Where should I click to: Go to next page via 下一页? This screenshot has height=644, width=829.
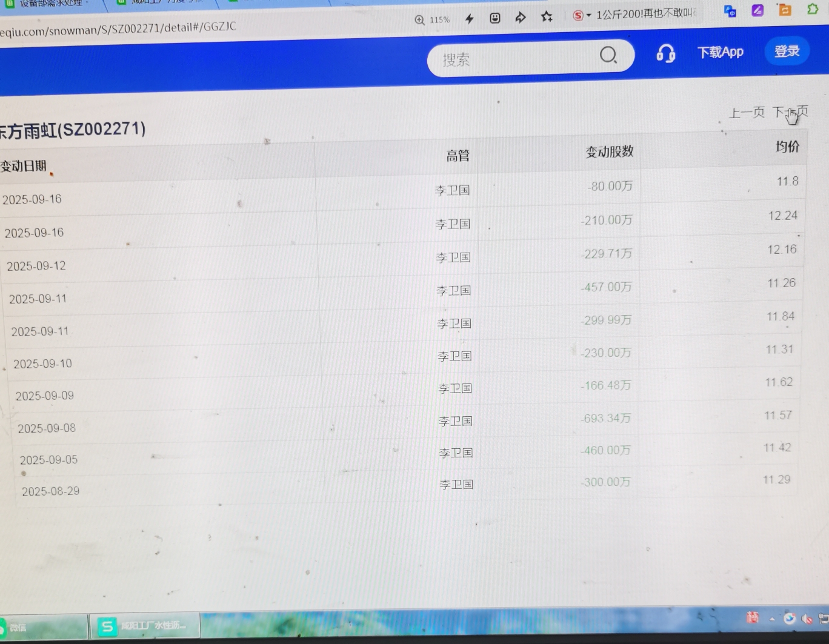(790, 111)
